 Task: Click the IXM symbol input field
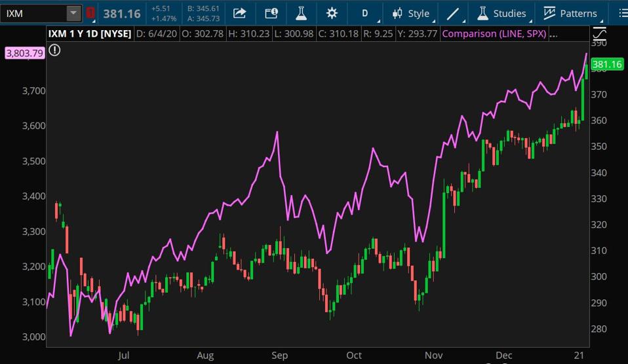[33, 14]
